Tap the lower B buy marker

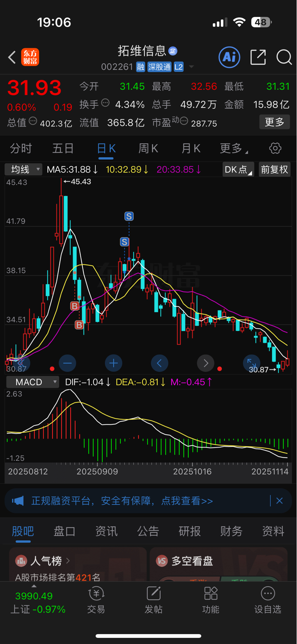coord(79,325)
